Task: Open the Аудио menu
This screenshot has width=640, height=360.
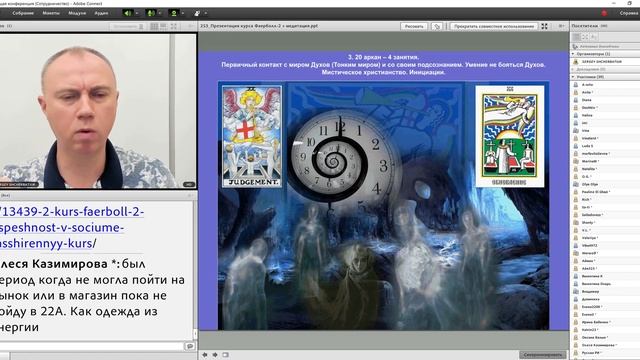Action: click(101, 13)
